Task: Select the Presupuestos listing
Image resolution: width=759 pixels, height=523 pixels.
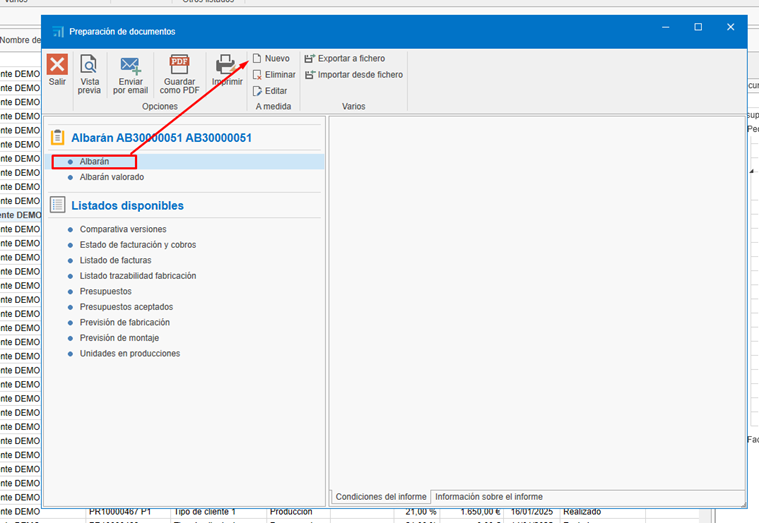Action: tap(106, 291)
